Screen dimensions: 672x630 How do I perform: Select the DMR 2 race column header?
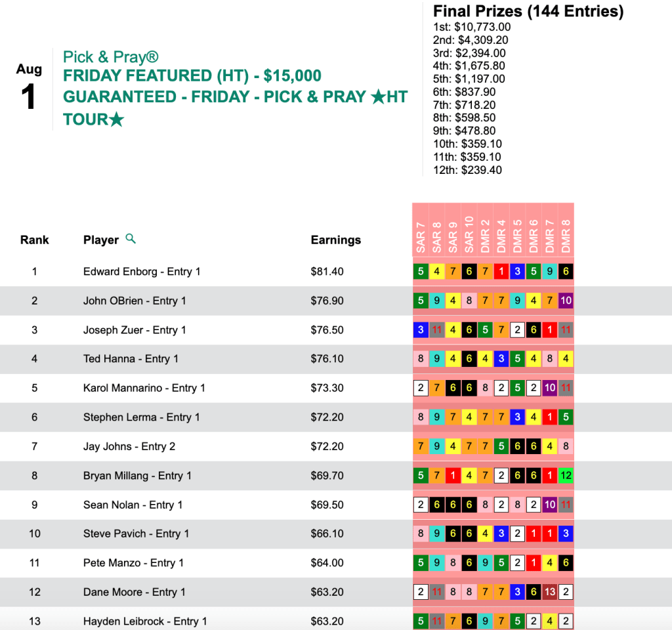click(485, 238)
